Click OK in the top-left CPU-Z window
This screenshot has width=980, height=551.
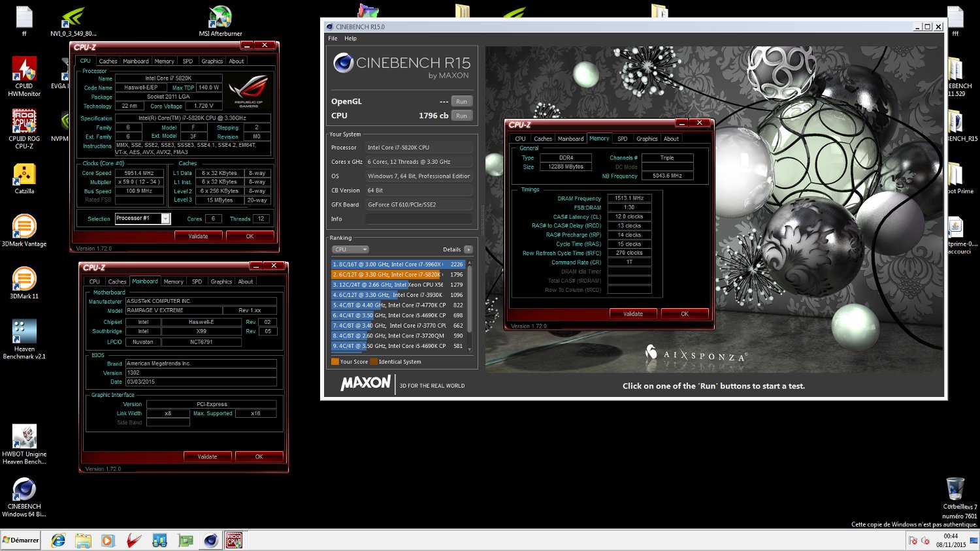[x=250, y=236]
